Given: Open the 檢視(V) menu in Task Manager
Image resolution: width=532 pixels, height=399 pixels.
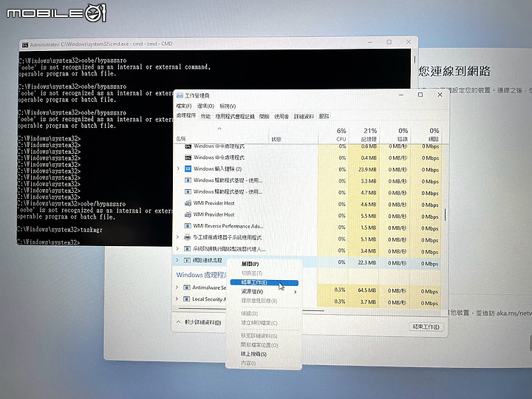Looking at the screenshot, I should click(x=228, y=106).
